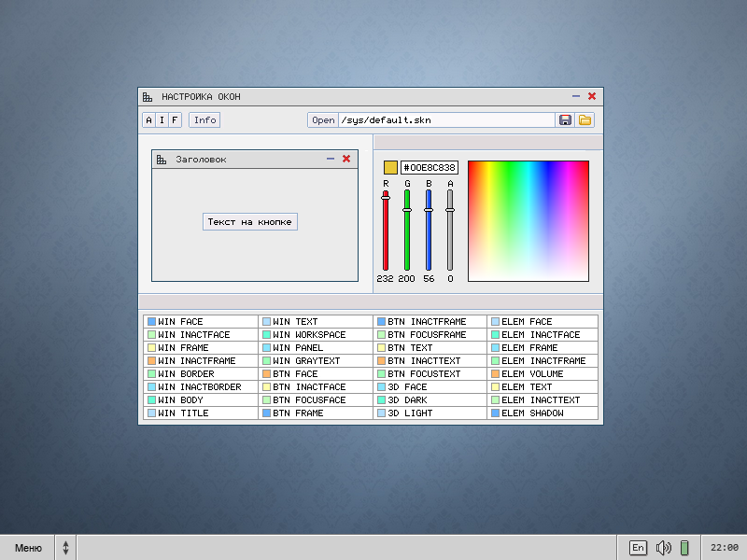Click the open folder icon
This screenshot has width=747, height=560.
[585, 120]
